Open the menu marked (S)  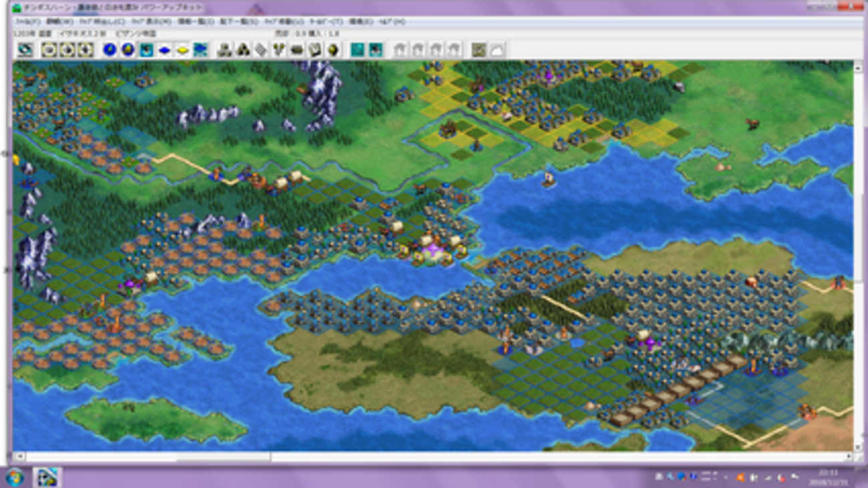[x=238, y=22]
